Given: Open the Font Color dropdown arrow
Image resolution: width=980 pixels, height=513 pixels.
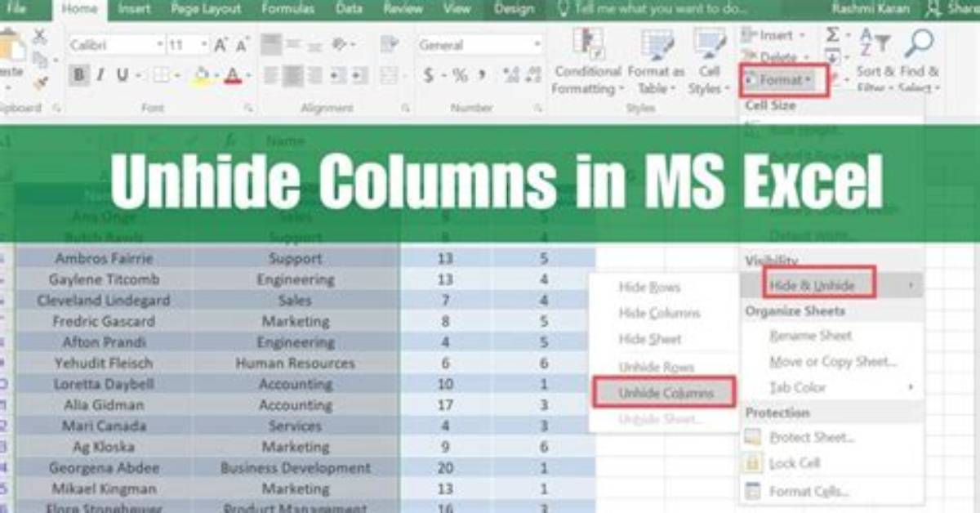Looking at the screenshot, I should 247,77.
